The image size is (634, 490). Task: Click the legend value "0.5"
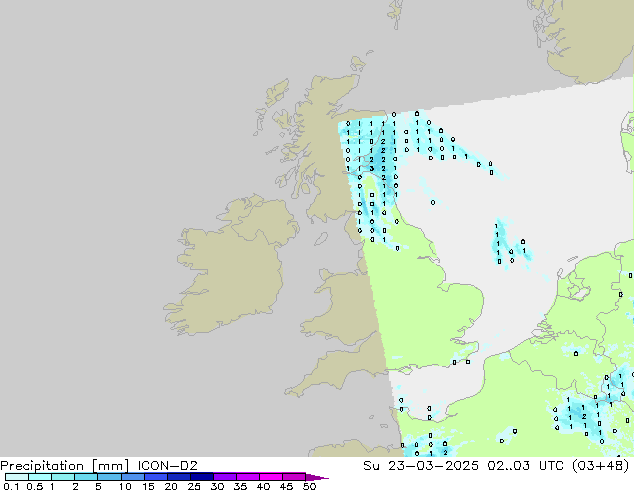coord(34,486)
